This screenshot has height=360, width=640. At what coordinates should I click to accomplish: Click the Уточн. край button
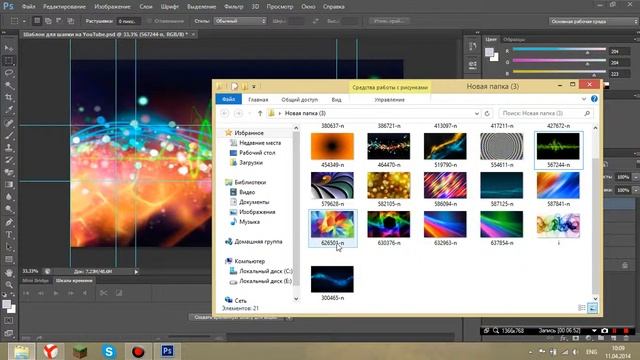[389, 21]
